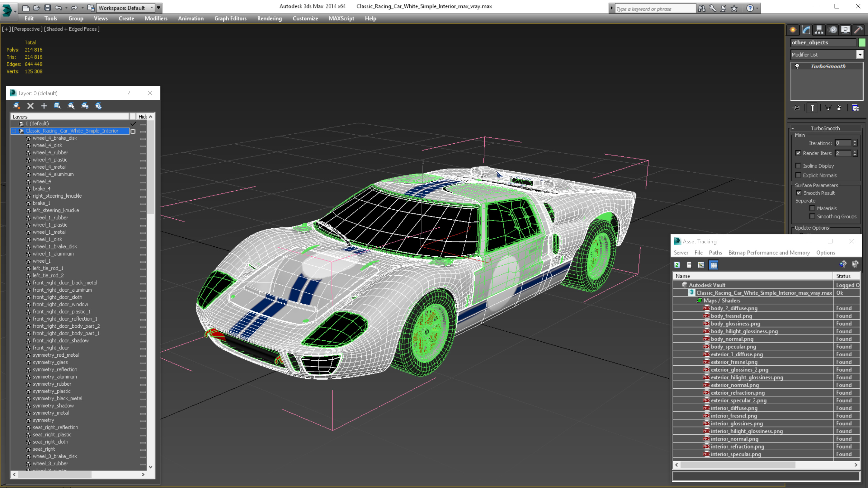868x488 pixels.
Task: Remove modifier from the stack
Action: click(839, 108)
